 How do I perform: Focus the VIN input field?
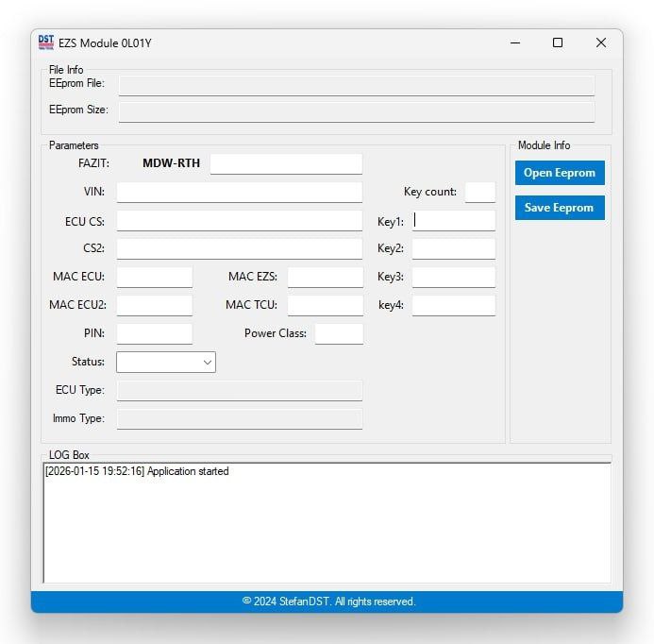point(239,193)
